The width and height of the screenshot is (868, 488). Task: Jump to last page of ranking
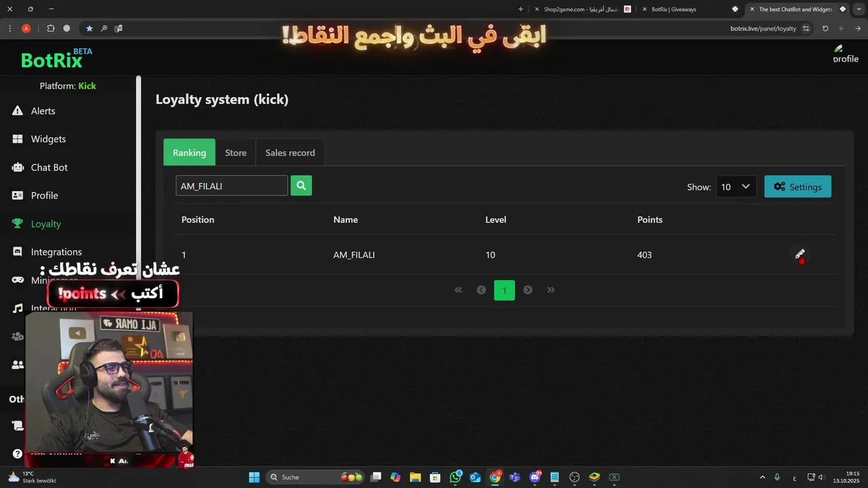(x=551, y=289)
